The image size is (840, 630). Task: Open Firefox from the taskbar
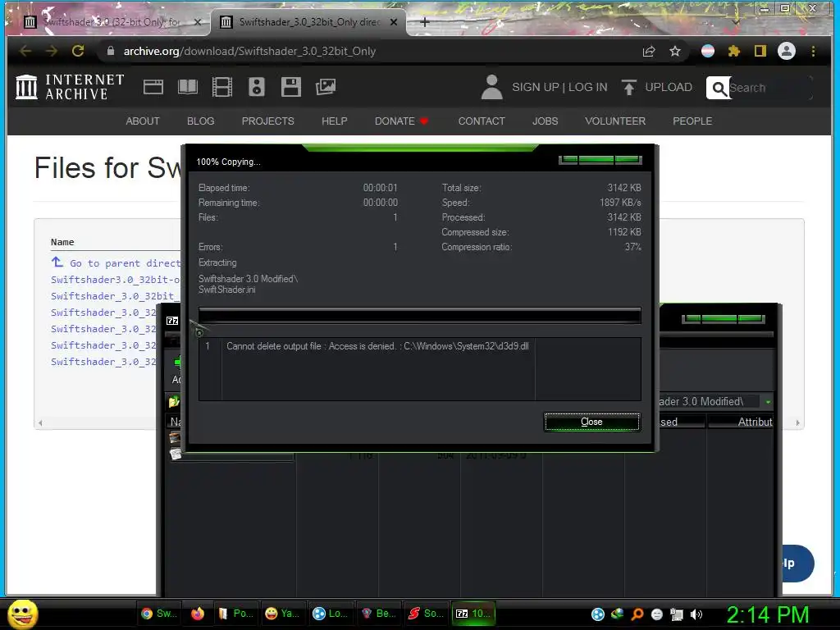(x=198, y=614)
